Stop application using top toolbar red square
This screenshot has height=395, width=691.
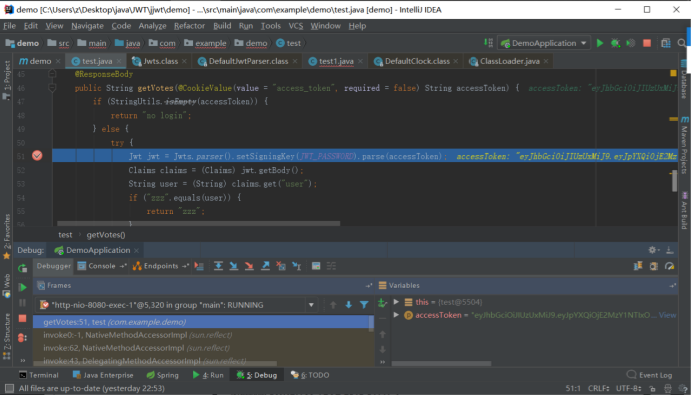[647, 43]
